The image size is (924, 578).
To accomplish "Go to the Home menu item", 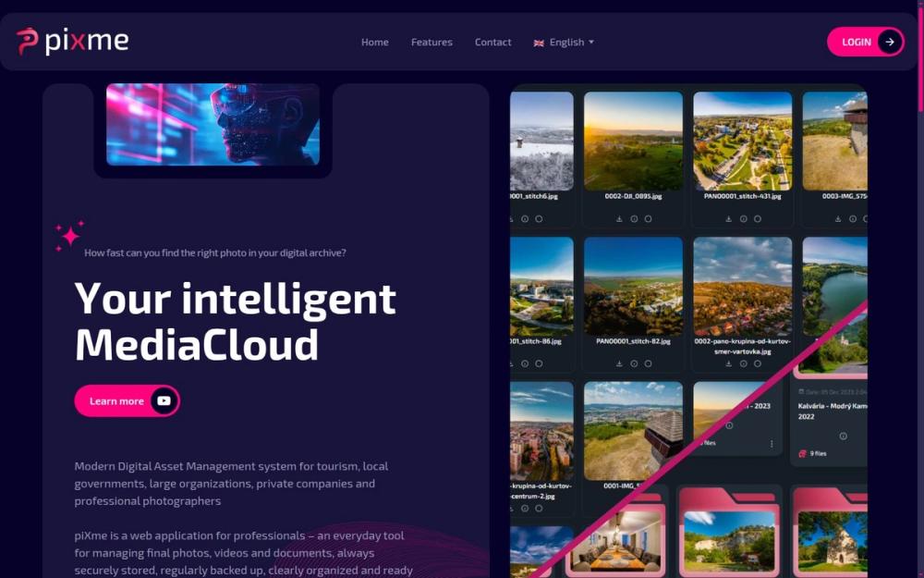I will (375, 43).
